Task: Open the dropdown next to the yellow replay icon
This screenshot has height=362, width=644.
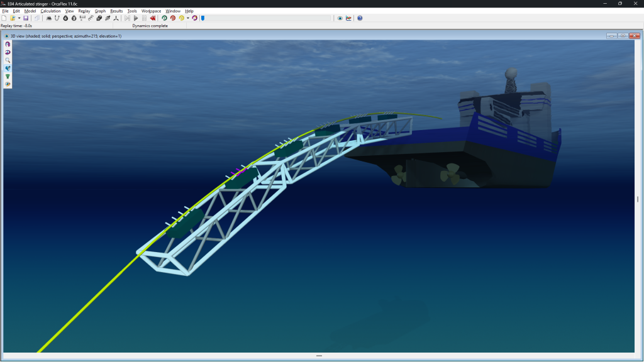Action: tap(187, 19)
